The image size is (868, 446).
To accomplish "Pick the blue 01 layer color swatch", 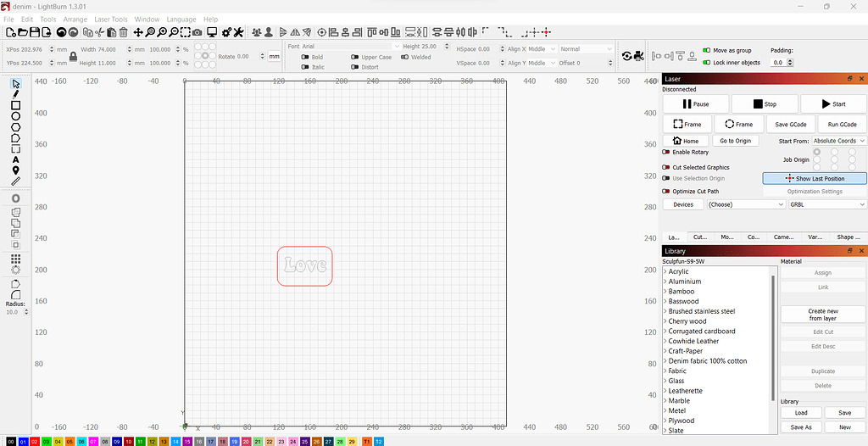I will (x=23, y=442).
